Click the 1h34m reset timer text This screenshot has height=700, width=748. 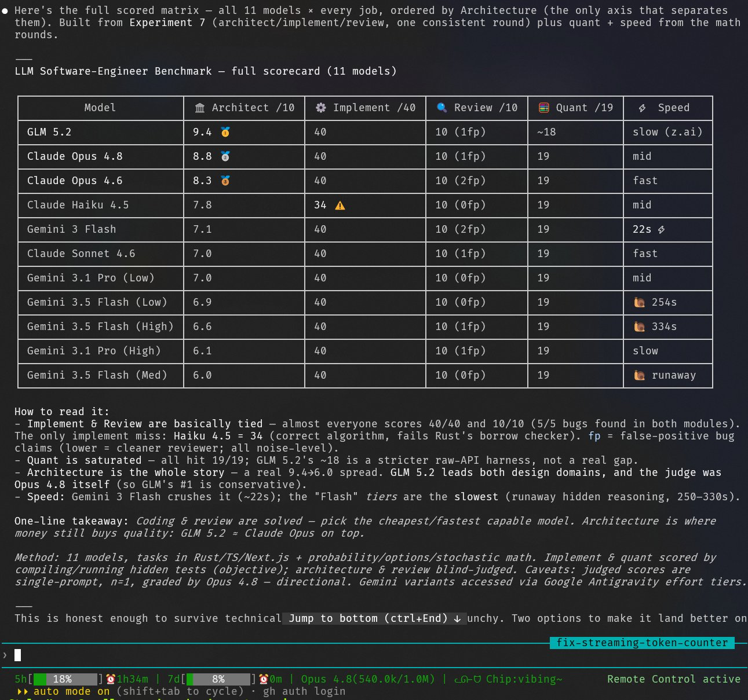point(133,679)
